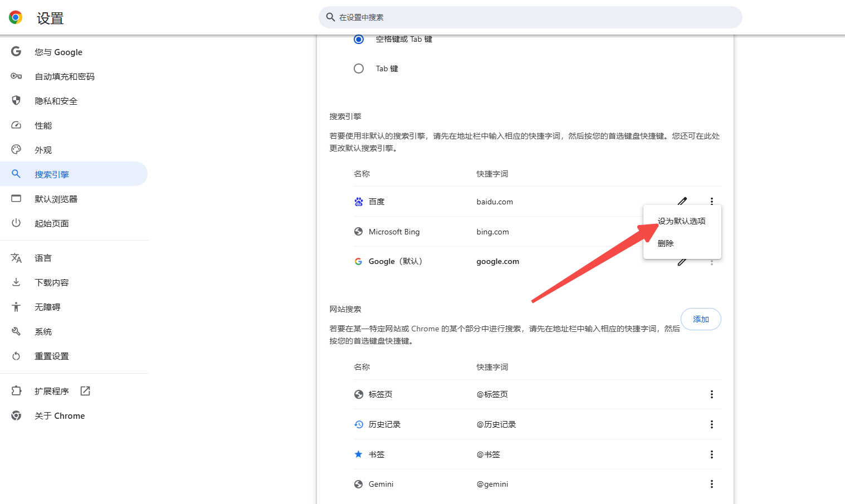This screenshot has height=504, width=845.
Task: Open more actions menu for 书签 row
Action: pyautogui.click(x=711, y=454)
